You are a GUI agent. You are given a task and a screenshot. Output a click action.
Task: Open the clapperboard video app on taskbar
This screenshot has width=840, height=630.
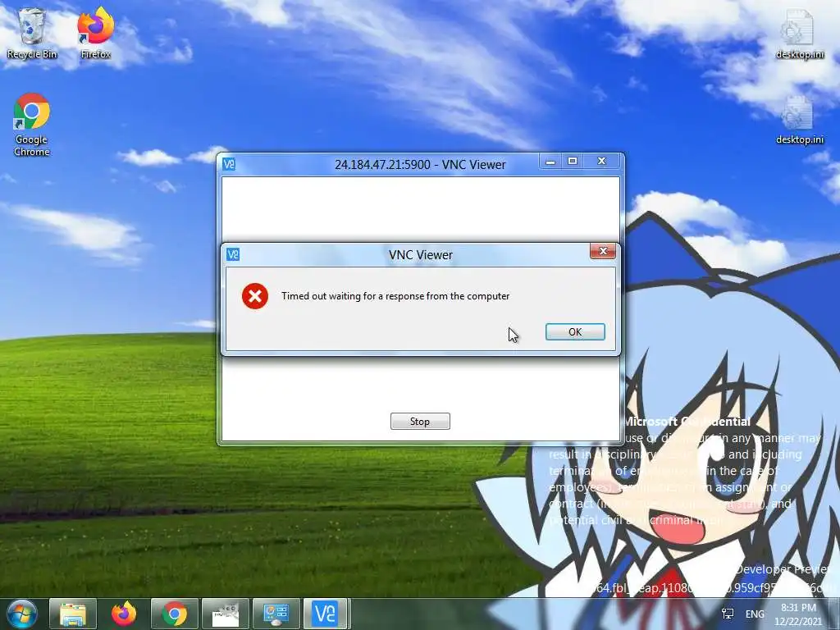(x=226, y=614)
